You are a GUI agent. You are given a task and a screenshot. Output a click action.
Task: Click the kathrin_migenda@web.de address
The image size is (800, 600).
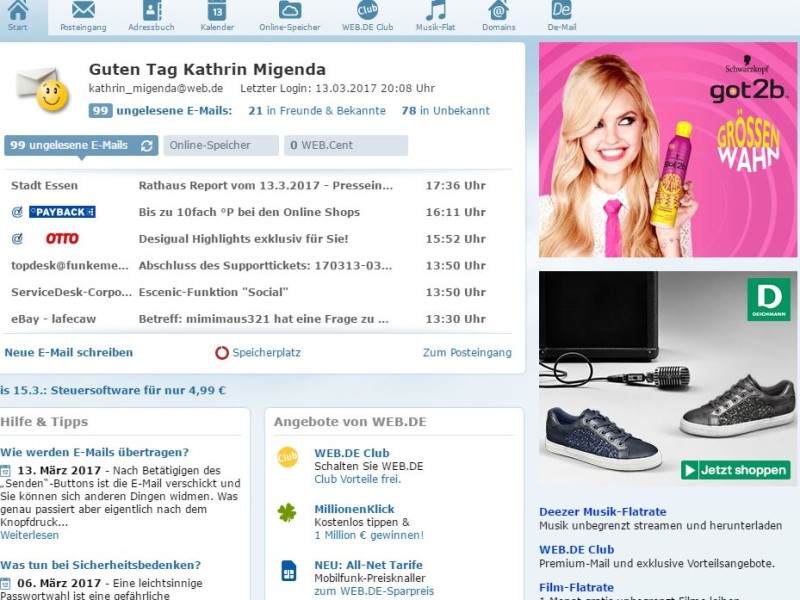click(x=156, y=88)
